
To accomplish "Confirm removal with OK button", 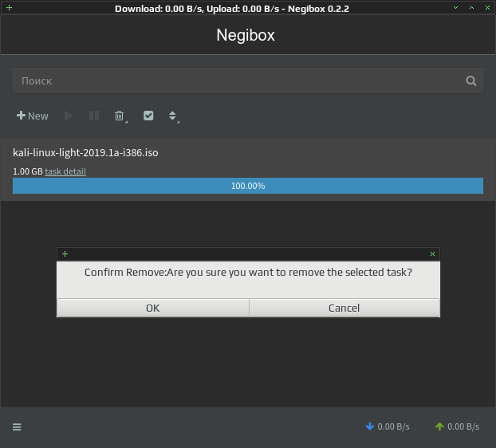I will (153, 308).
